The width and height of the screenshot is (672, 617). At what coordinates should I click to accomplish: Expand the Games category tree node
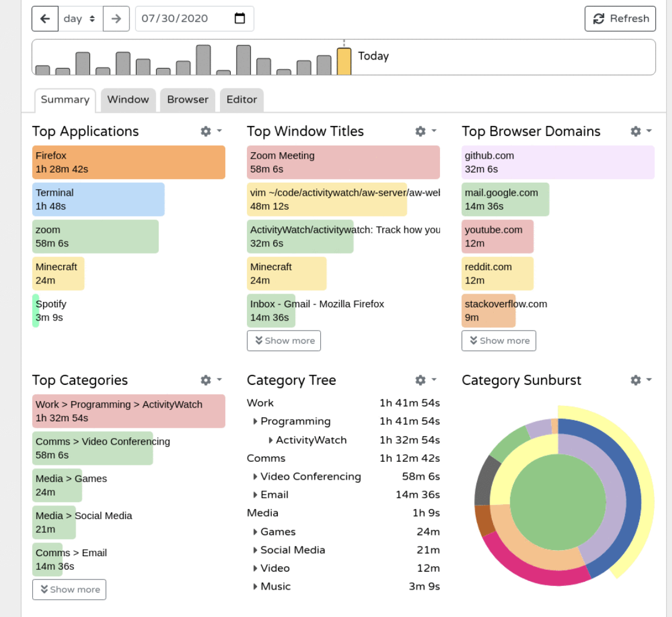pos(255,532)
